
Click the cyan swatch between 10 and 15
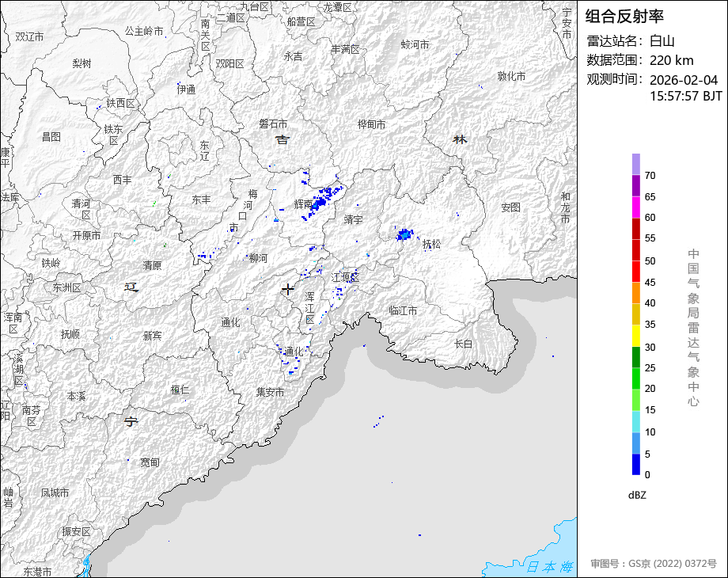point(636,421)
